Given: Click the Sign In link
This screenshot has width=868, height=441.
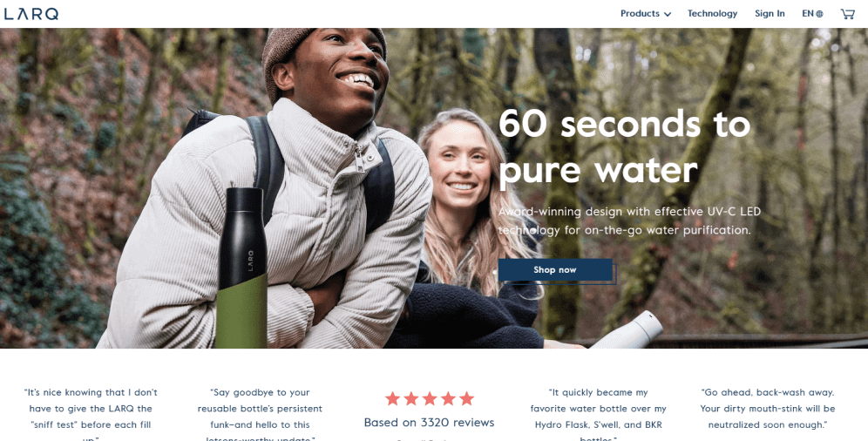Looking at the screenshot, I should (770, 14).
